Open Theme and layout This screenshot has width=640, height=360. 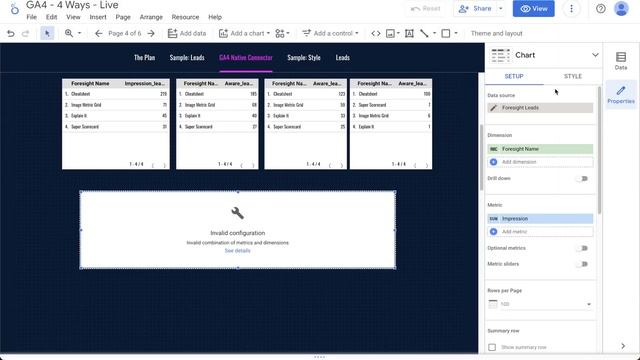496,33
